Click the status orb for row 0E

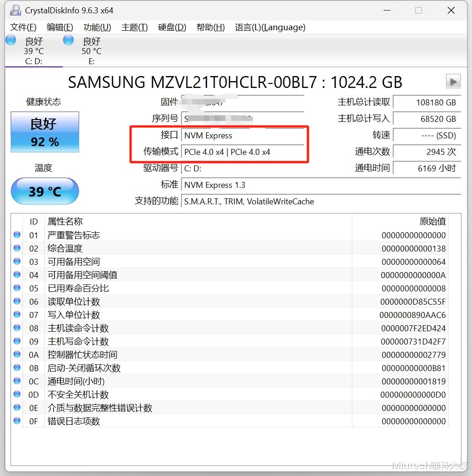click(x=17, y=407)
